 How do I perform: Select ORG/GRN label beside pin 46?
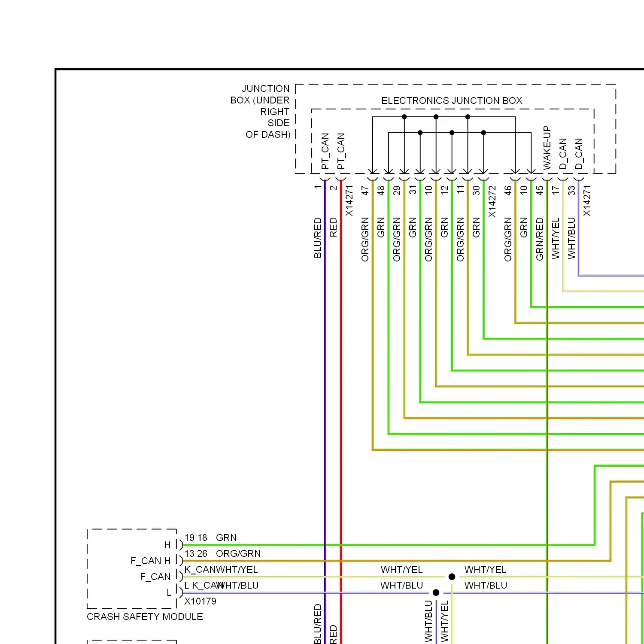(508, 240)
